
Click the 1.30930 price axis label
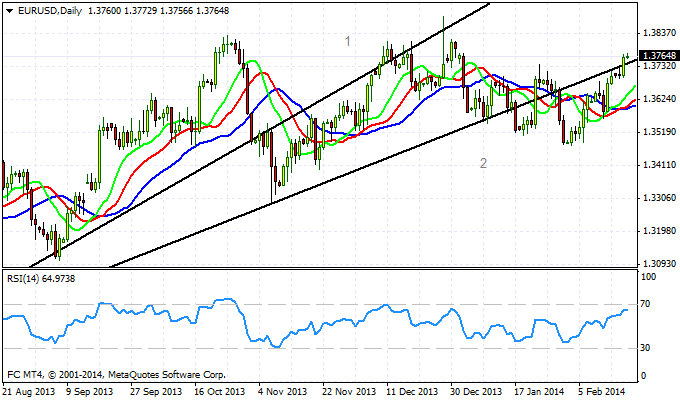(660, 264)
